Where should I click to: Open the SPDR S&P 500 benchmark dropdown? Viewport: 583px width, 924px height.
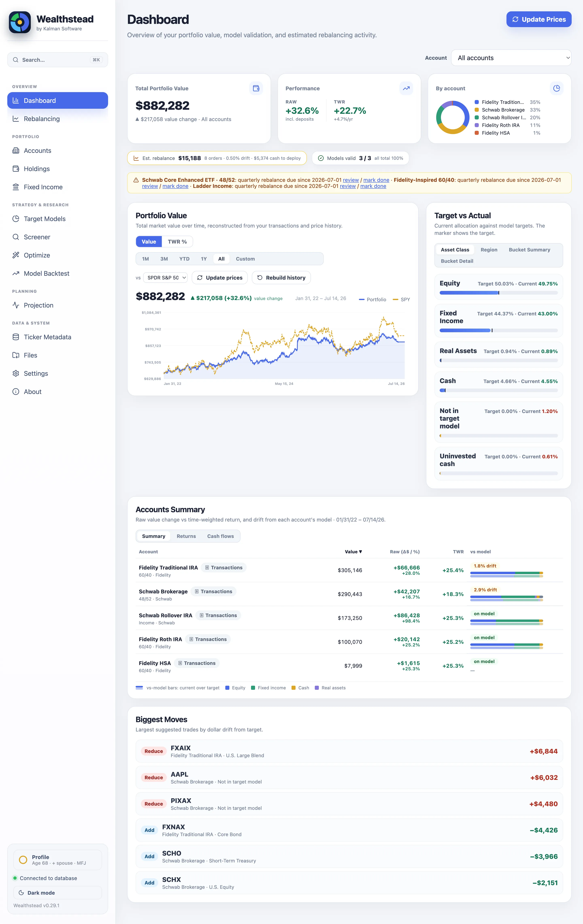point(165,278)
